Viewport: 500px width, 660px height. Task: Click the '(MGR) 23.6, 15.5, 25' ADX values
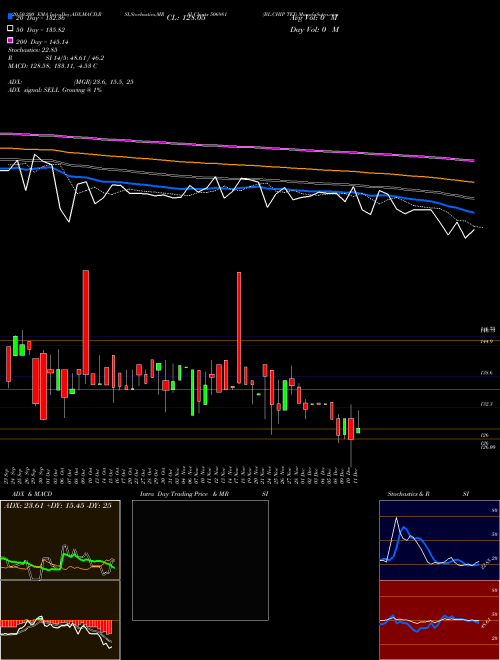coord(104,82)
